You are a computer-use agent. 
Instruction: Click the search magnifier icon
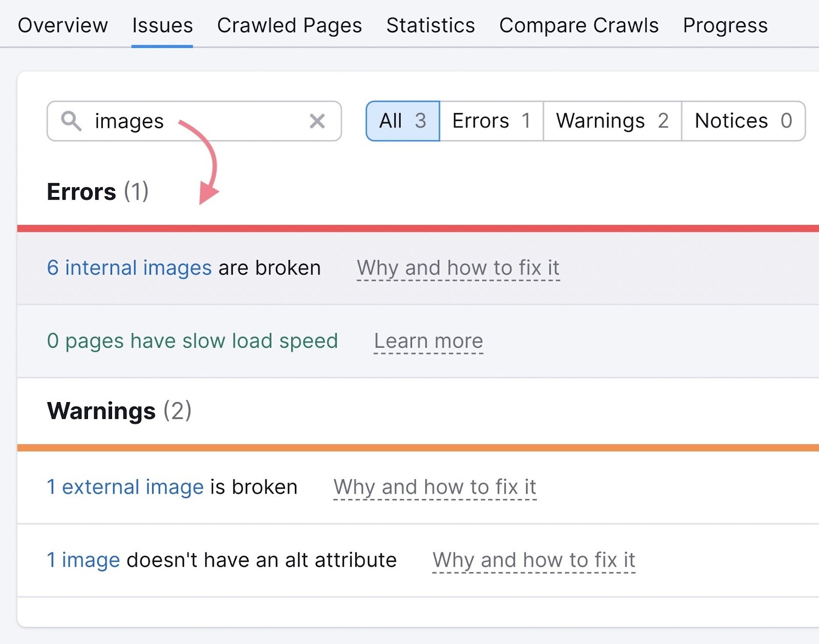[x=72, y=121]
